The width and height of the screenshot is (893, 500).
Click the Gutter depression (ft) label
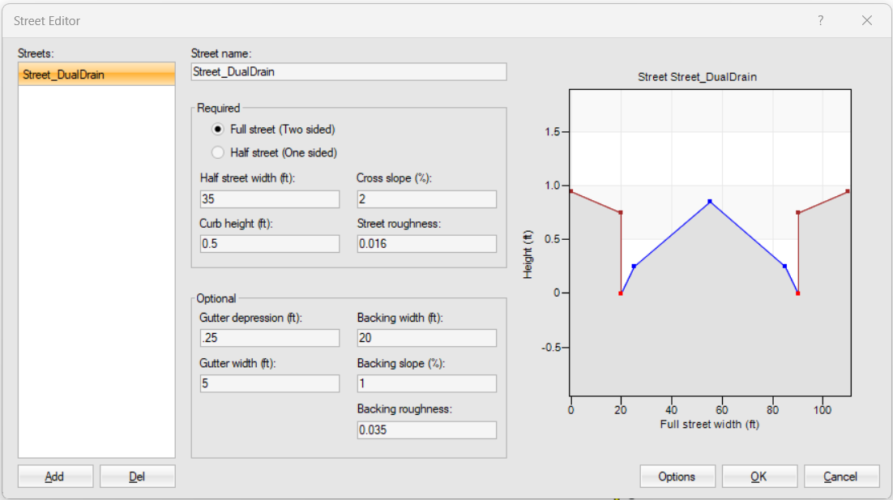tap(251, 318)
